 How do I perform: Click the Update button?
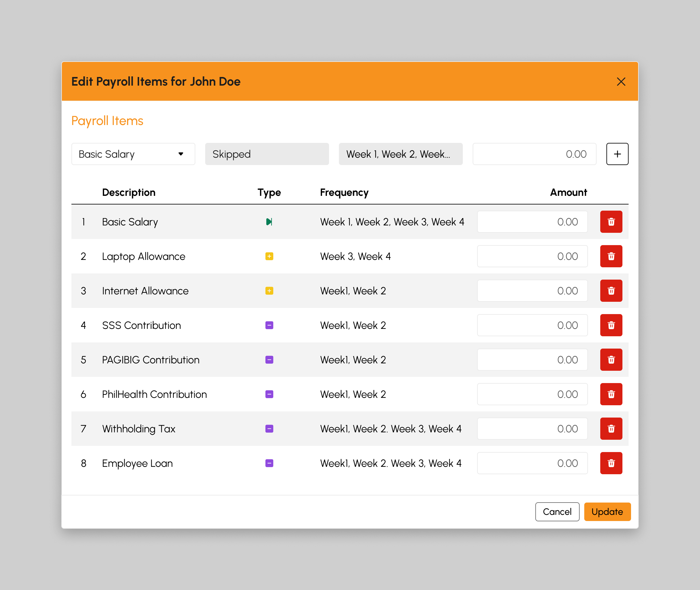(607, 512)
